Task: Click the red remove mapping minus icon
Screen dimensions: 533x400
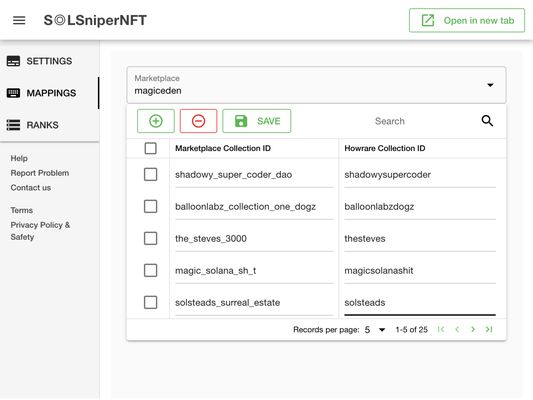Action: point(198,121)
